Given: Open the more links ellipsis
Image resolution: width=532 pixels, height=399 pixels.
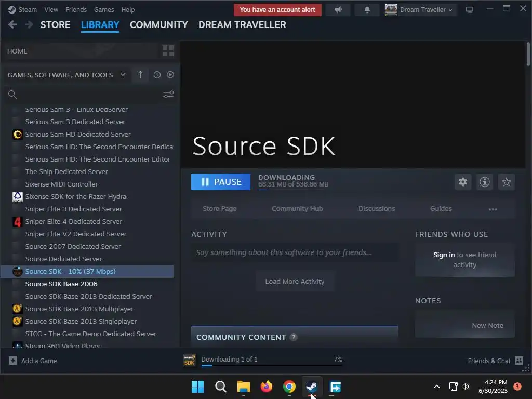Looking at the screenshot, I should tap(493, 209).
